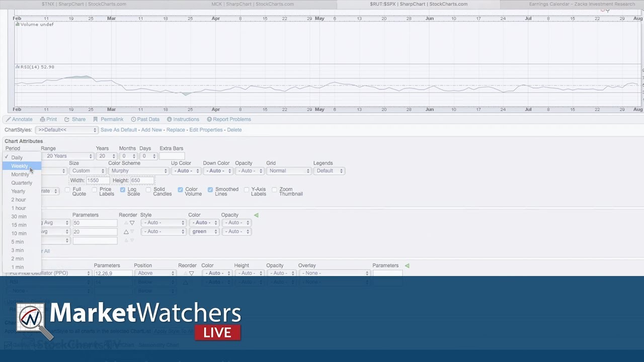644x362 pixels.
Task: Click the Delete chart style link
Action: click(x=234, y=130)
